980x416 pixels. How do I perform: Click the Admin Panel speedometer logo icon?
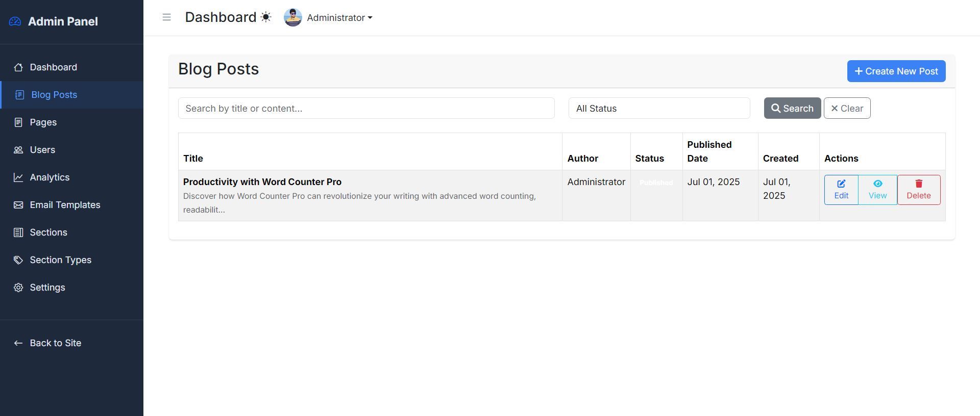point(15,21)
